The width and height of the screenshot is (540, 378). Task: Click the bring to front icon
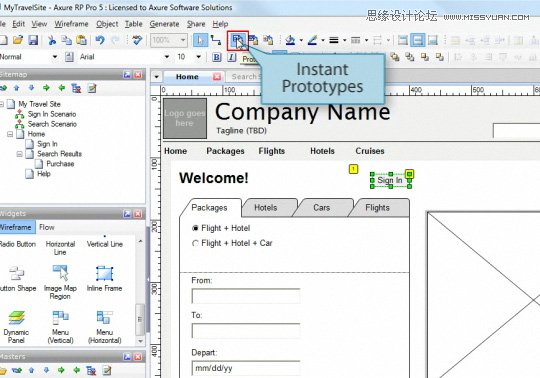(395, 57)
